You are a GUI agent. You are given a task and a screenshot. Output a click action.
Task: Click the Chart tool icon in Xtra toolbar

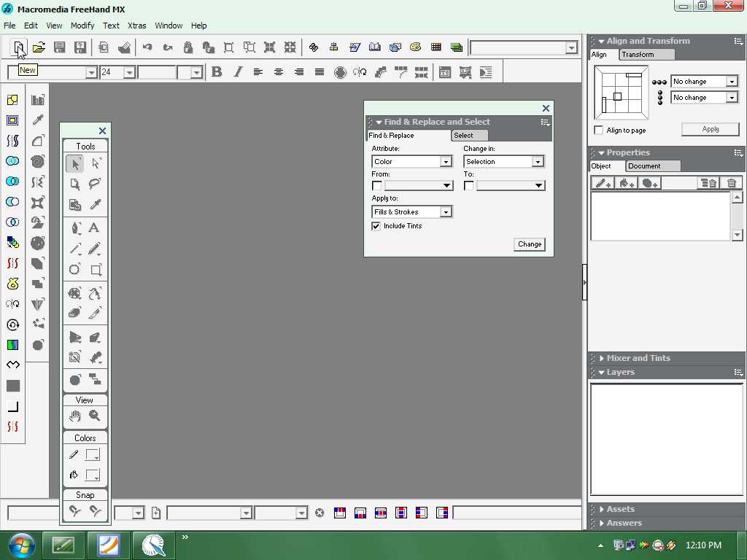[38, 99]
